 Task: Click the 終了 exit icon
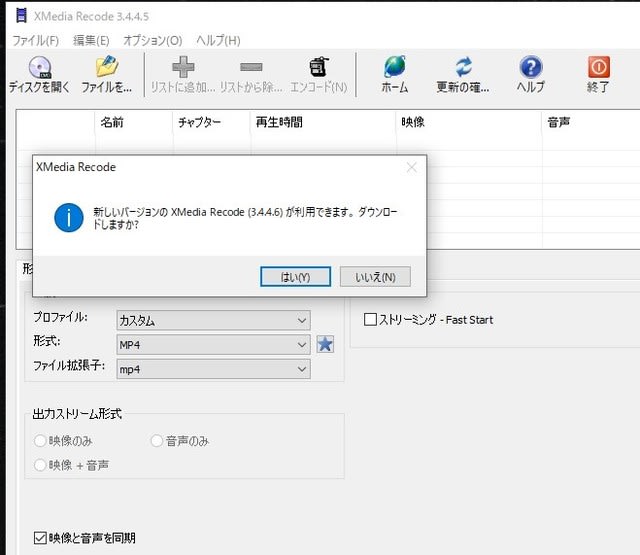(599, 67)
